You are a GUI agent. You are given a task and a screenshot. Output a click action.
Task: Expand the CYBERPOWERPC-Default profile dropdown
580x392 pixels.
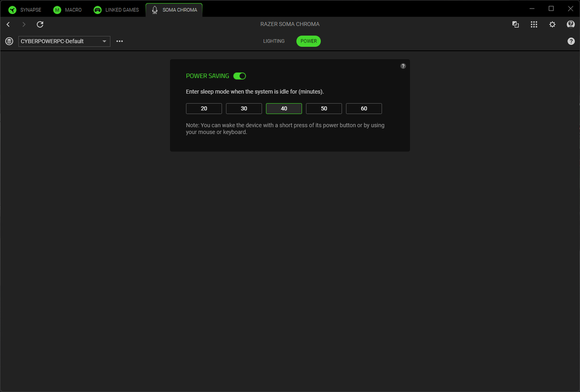click(64, 42)
